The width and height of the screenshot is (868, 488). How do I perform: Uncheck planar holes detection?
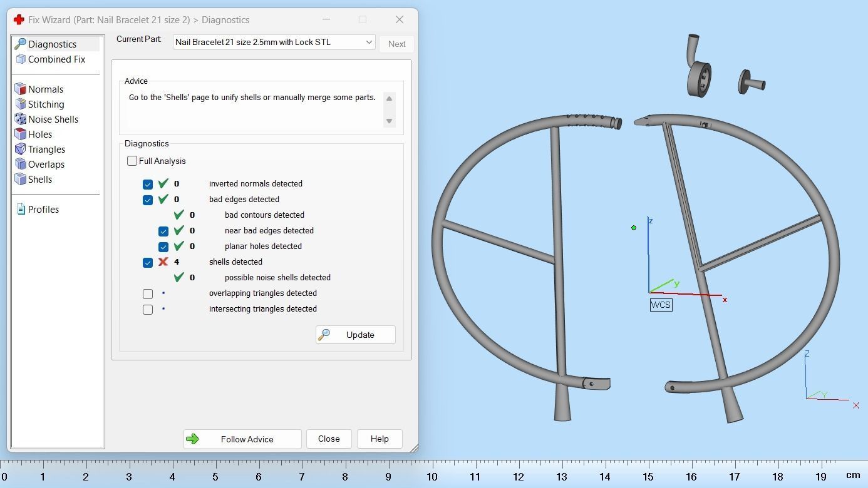[163, 247]
